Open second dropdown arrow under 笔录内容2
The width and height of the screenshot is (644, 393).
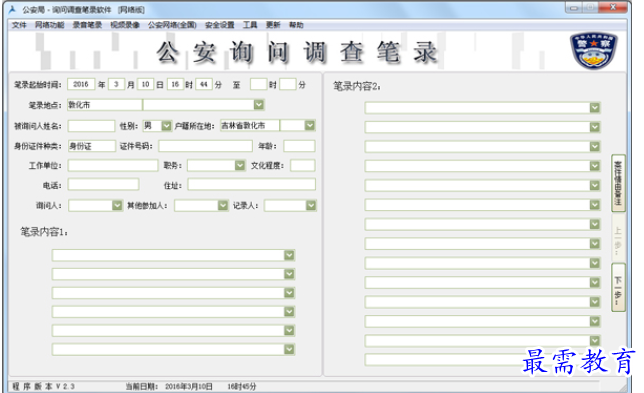coord(595,127)
